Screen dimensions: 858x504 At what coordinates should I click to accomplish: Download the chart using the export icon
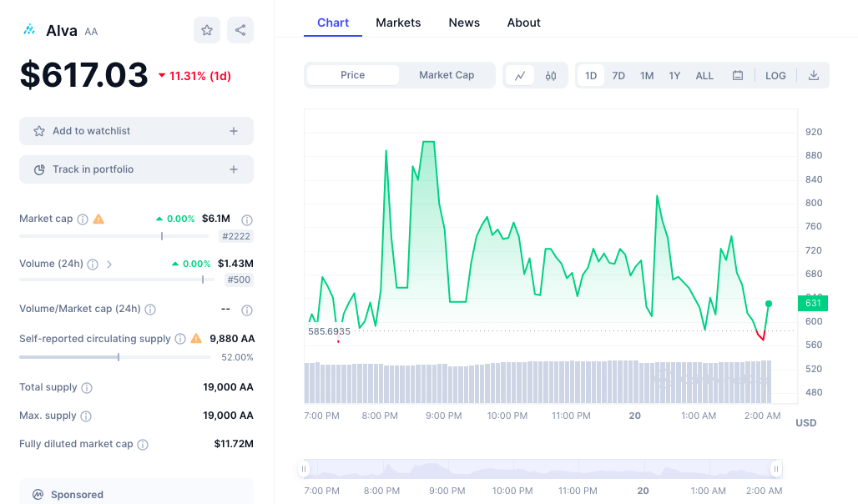pos(814,75)
